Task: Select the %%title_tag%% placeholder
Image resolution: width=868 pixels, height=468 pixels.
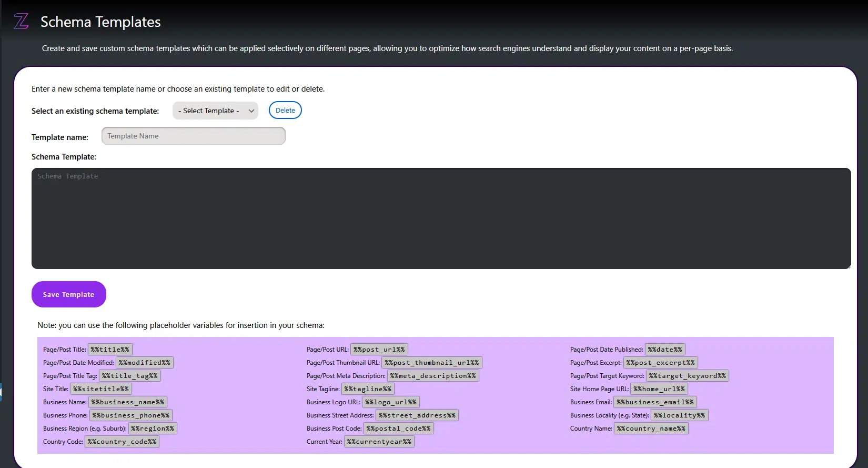Action: point(130,376)
